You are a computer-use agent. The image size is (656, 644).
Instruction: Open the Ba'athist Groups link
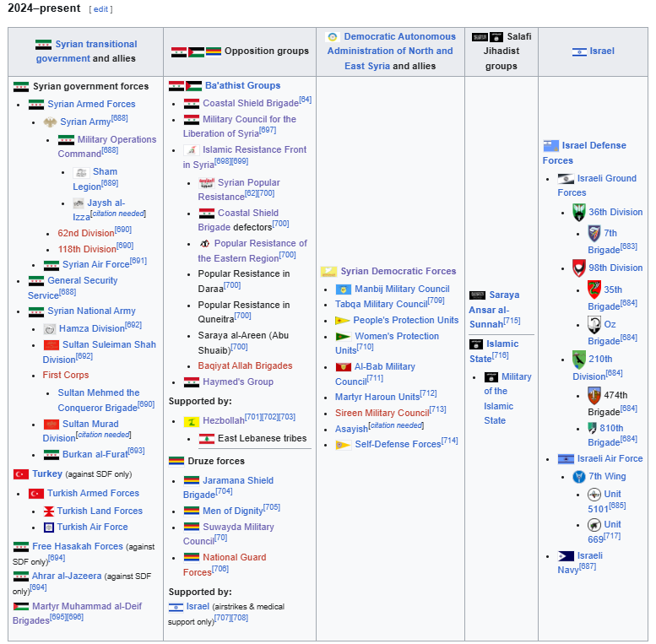pyautogui.click(x=242, y=86)
